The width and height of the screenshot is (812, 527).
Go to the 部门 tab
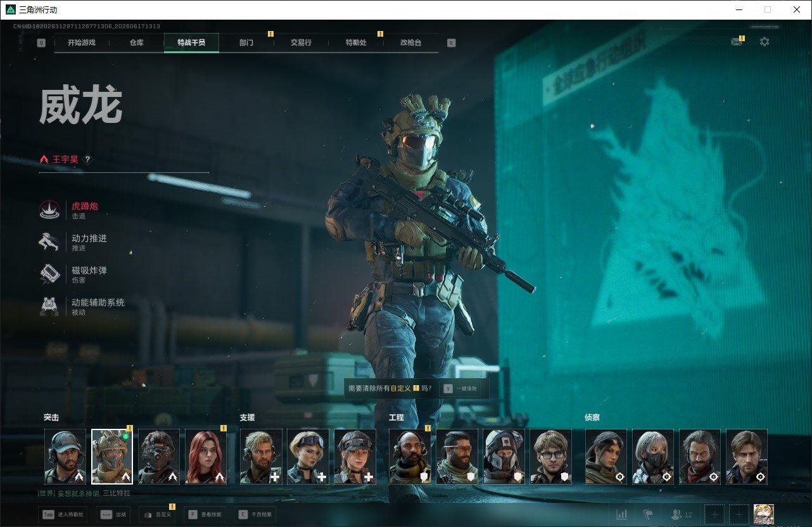(246, 43)
